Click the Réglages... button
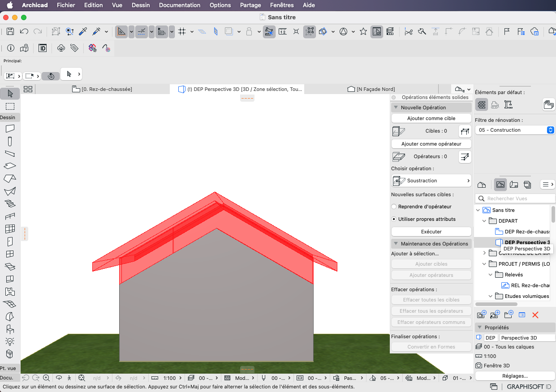The width and height of the screenshot is (556, 392). point(515,376)
